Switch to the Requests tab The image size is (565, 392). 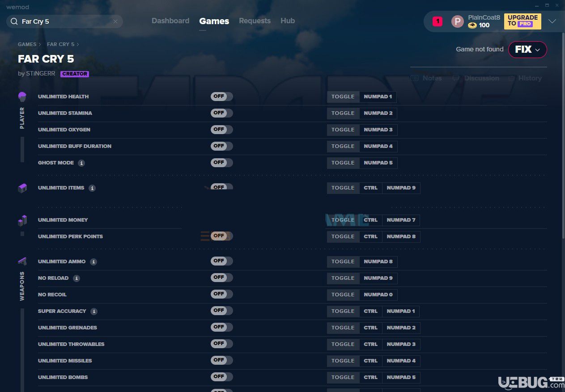click(255, 21)
